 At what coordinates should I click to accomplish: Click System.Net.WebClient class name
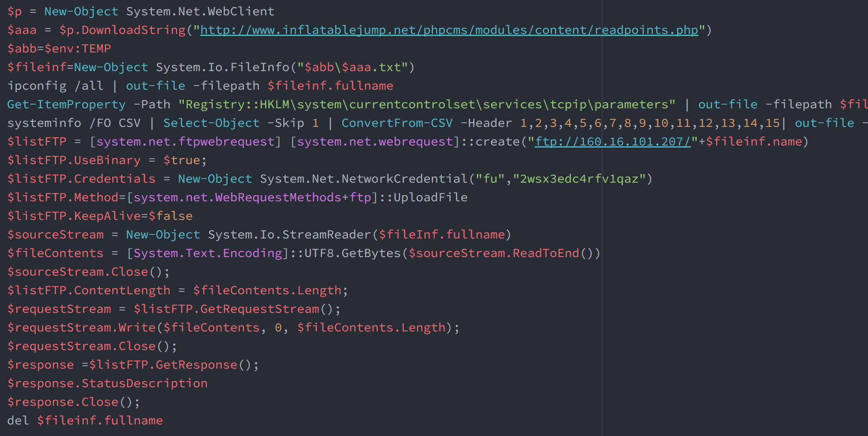pos(200,12)
